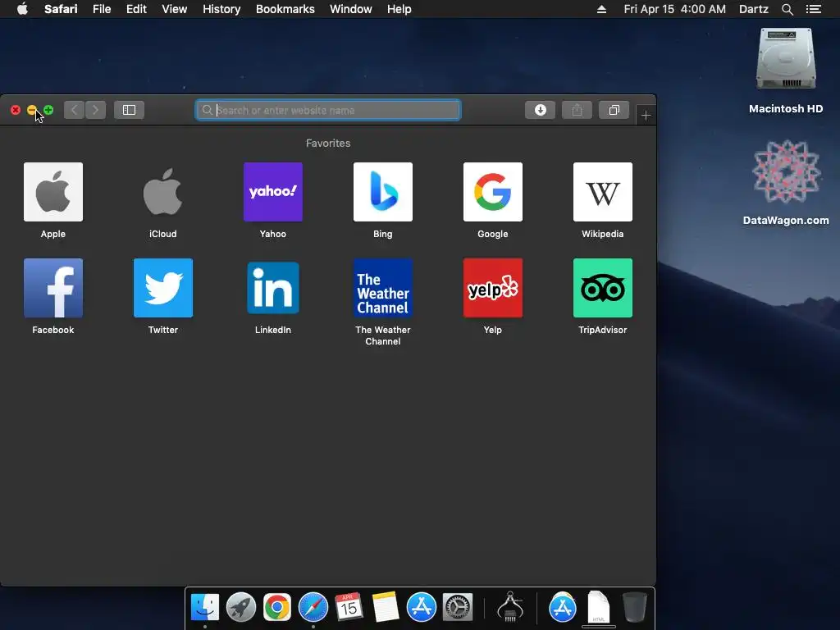Screen dimensions: 840x630
Task: Open Launchpad rocket in the Dock
Action: [x=240, y=608]
